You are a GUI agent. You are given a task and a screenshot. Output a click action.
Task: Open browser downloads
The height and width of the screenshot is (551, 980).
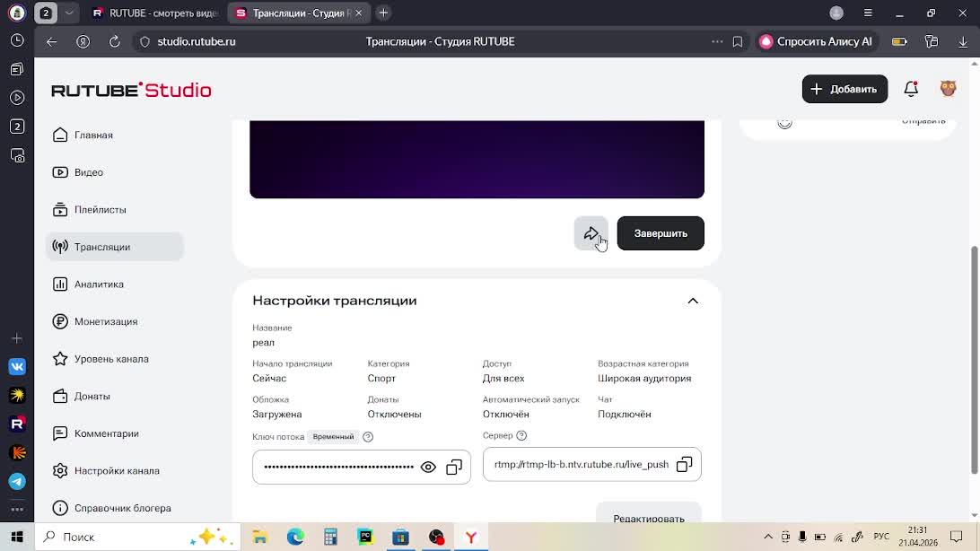[x=962, y=42]
